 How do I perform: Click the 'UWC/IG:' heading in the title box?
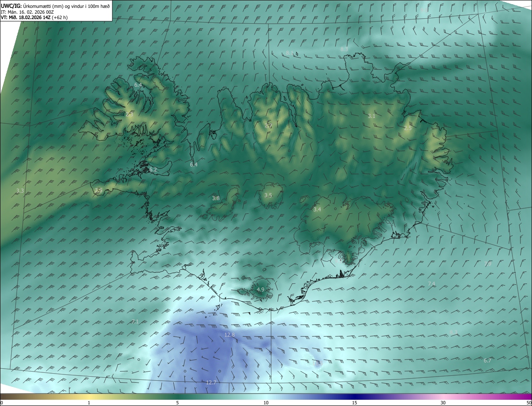[x=11, y=6]
